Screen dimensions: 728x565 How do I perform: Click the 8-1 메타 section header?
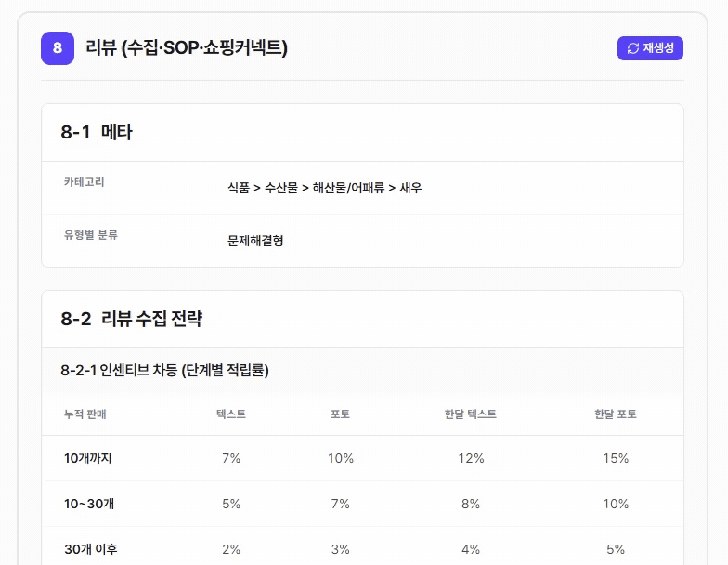tap(97, 132)
